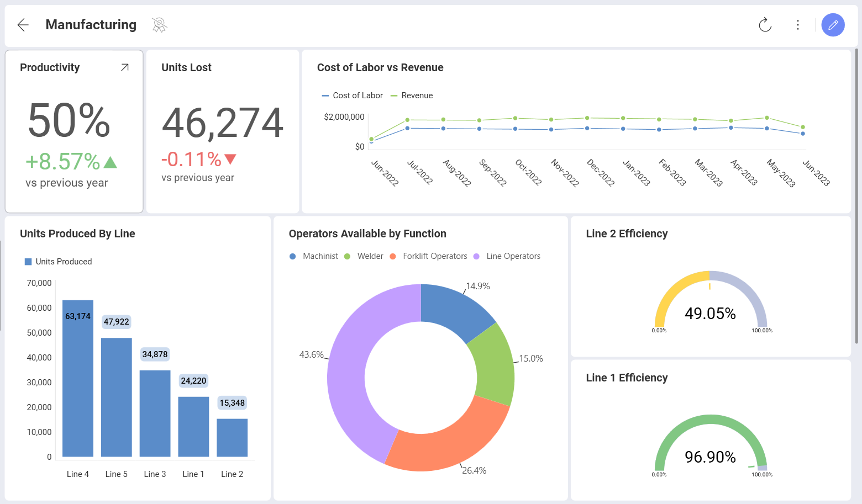The image size is (862, 504).
Task: Click the 49.05% gauge value
Action: (710, 314)
